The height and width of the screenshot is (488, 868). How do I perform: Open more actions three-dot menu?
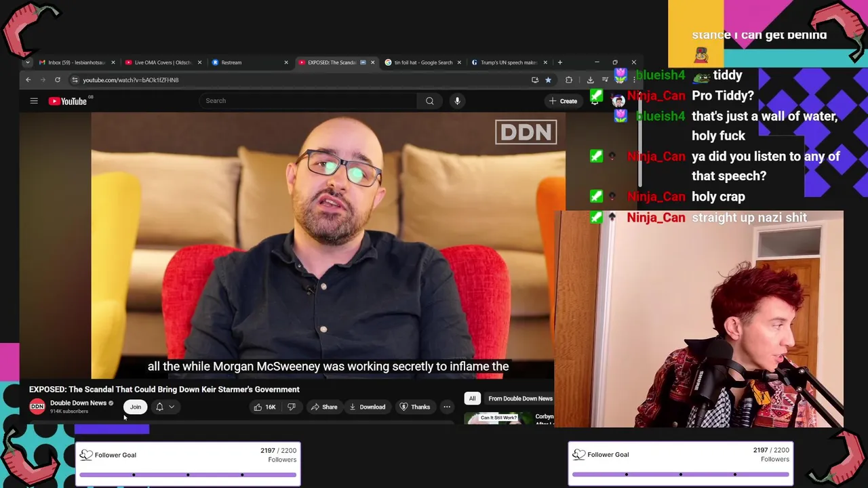(x=447, y=407)
